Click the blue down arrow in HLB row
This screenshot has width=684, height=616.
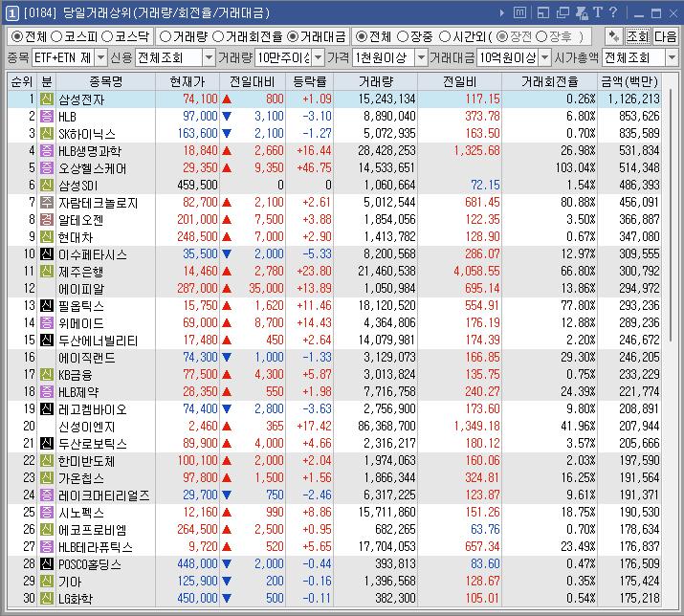(227, 116)
